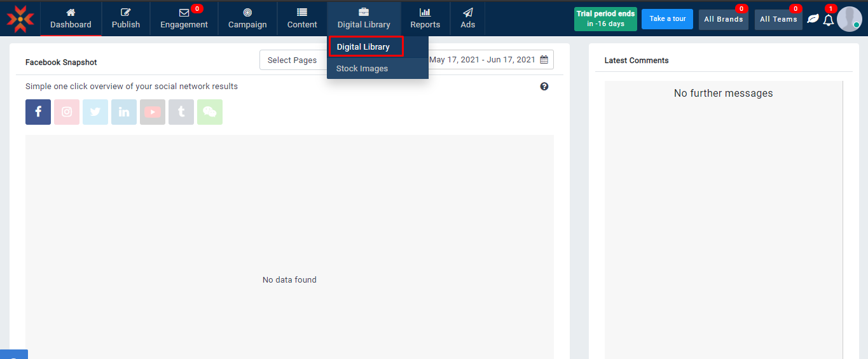The width and height of the screenshot is (868, 359).
Task: Click the Take a tour button
Action: pyautogui.click(x=667, y=19)
